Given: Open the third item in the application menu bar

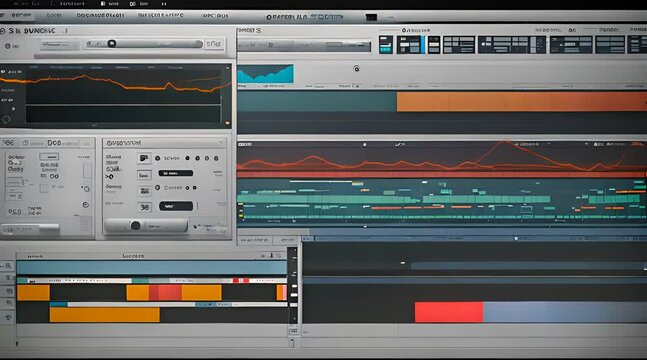Looking at the screenshot, I should click(x=100, y=15).
